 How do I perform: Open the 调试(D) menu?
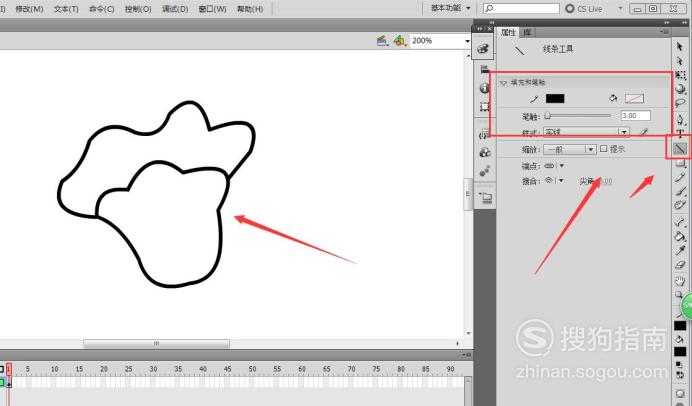click(x=175, y=9)
